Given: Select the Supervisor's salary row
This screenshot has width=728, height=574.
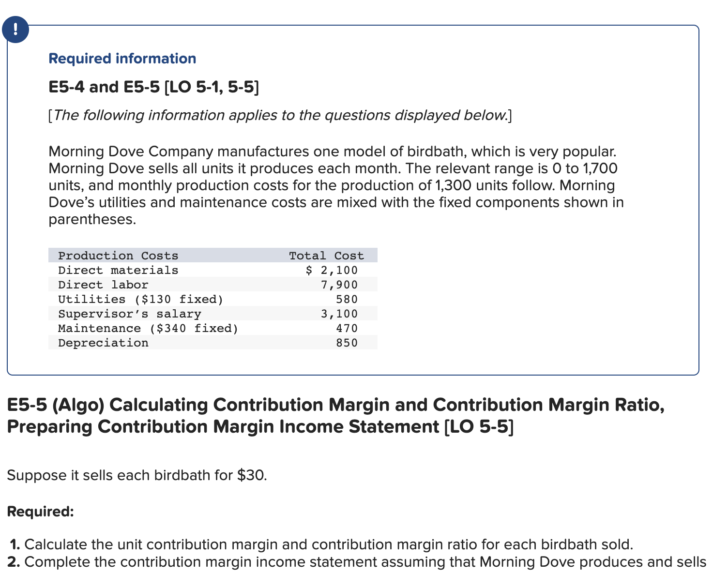Looking at the screenshot, I should (x=129, y=314).
